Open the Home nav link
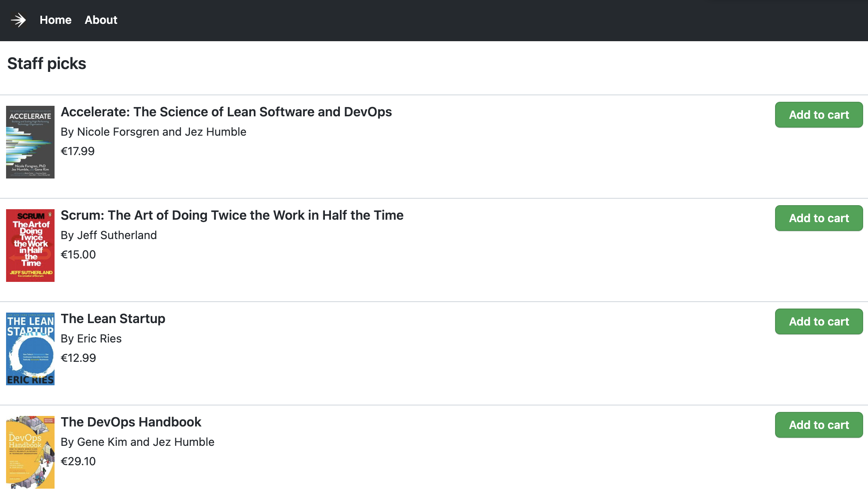The image size is (868, 504). pyautogui.click(x=55, y=20)
